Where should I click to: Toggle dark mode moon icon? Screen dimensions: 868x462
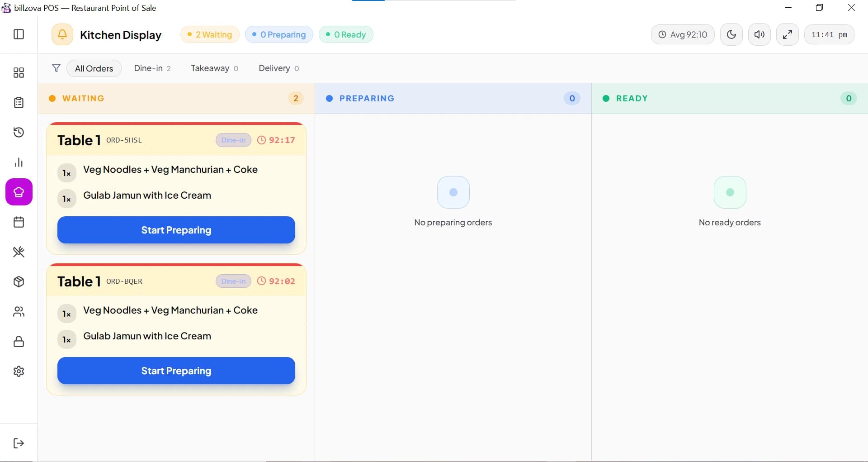731,34
